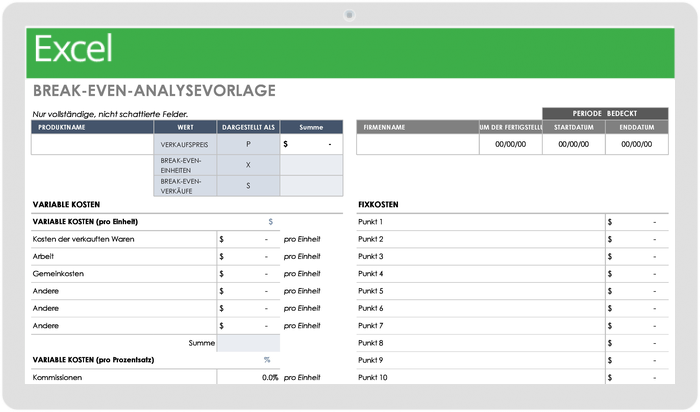Select Punkt 2 in fixed costs
This screenshot has width=700, height=412.
[x=371, y=239]
